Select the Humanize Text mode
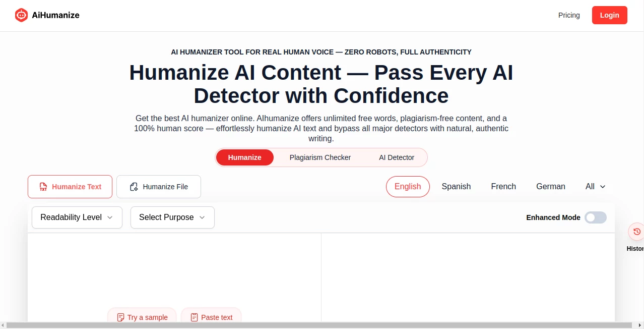Screen dimensions: 644x329 click(70, 187)
